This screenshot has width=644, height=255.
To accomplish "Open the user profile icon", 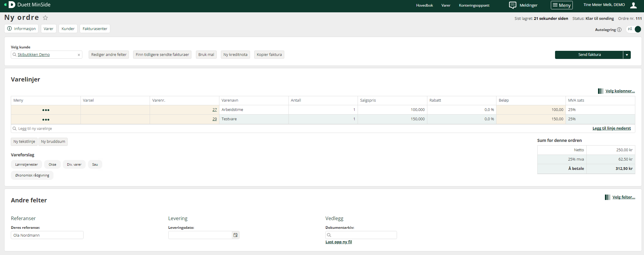I will (633, 5).
